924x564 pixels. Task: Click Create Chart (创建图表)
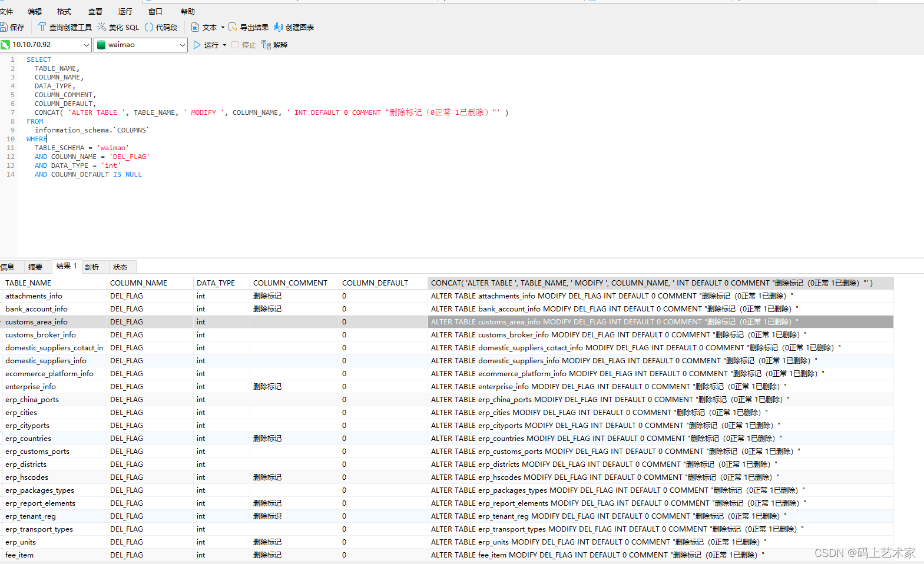point(294,27)
